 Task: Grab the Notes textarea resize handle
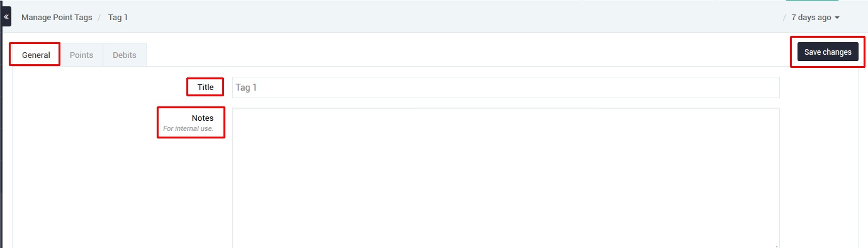(776, 245)
